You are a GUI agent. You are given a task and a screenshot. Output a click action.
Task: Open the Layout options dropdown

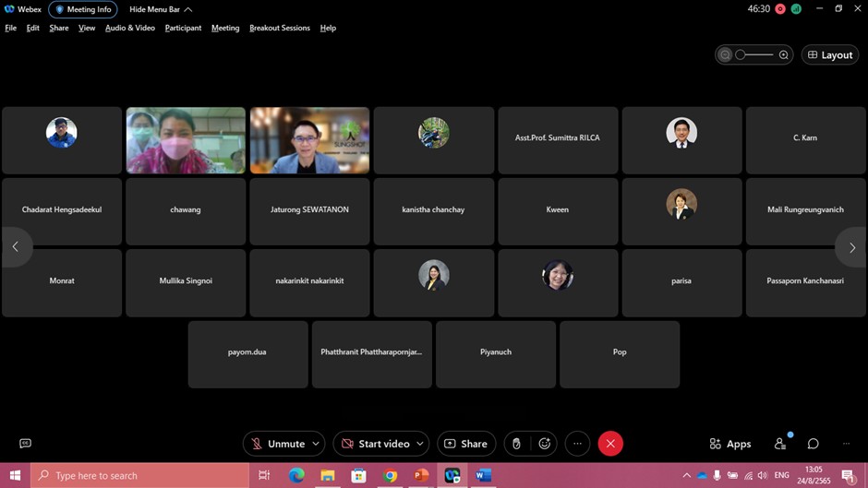click(x=830, y=55)
